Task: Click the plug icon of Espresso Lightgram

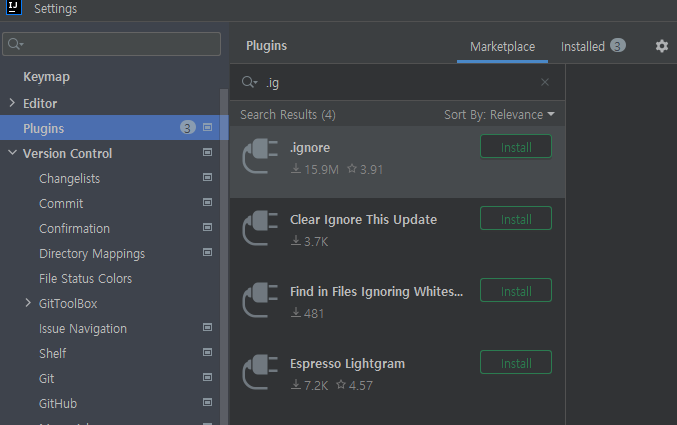Action: 260,372
